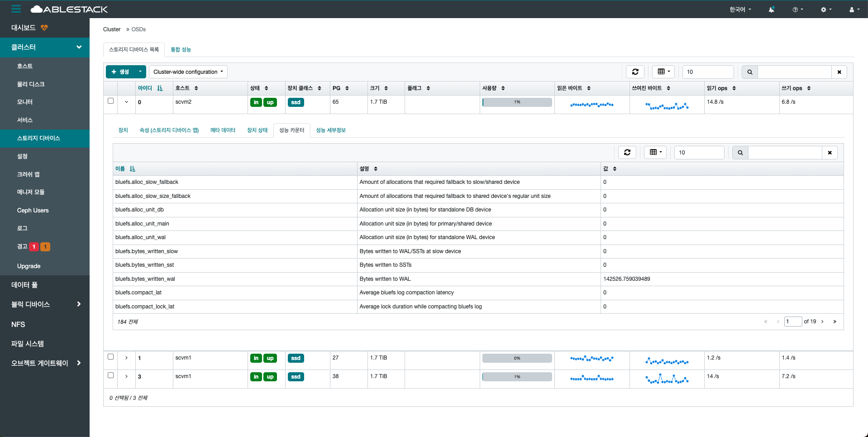Click the help question mark icon
Image resolution: width=868 pixels, height=437 pixels.
797,10
